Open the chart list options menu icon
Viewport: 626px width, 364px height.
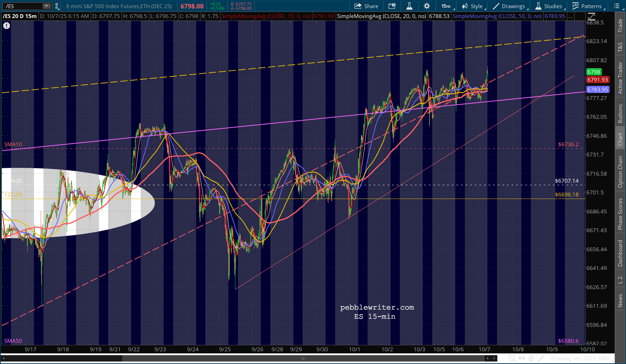617,6
